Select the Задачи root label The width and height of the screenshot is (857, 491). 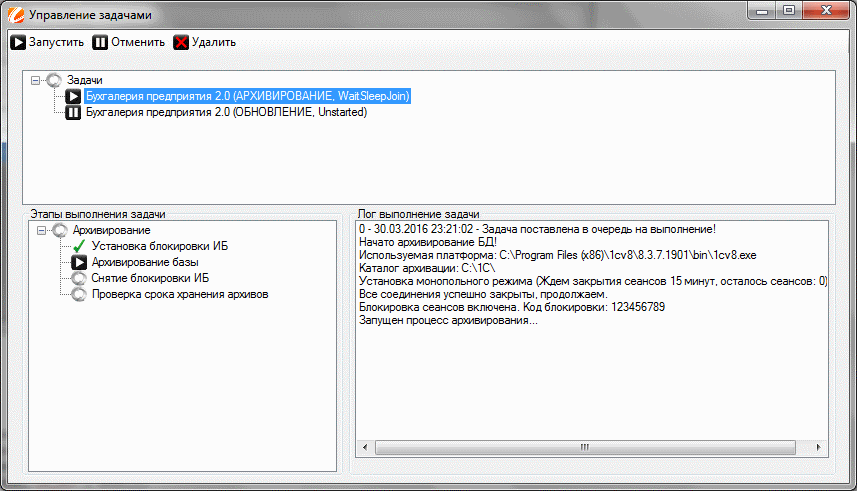[85, 80]
